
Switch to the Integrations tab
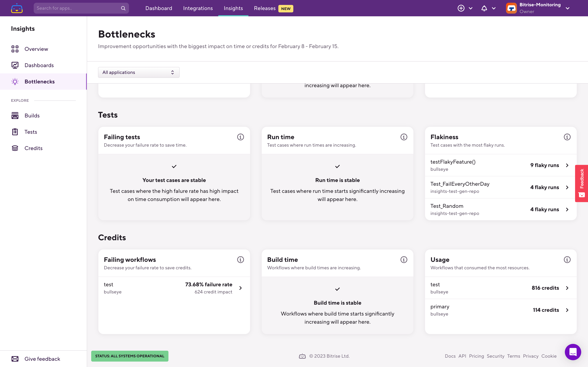[198, 8]
